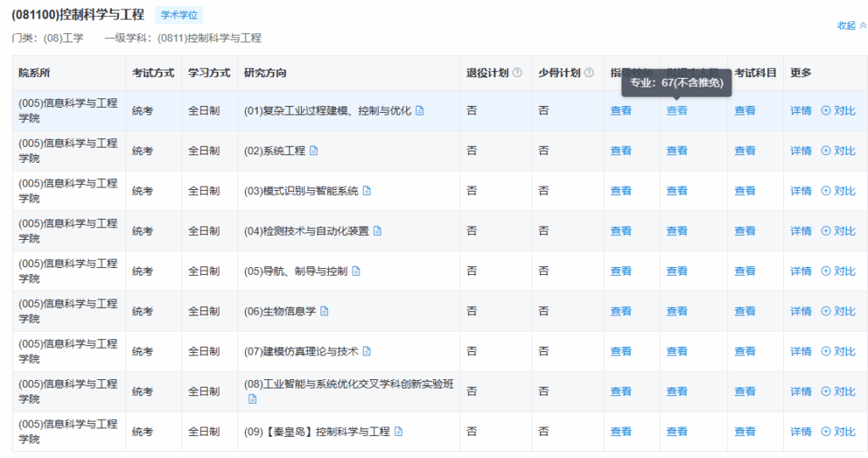Click help icon next to 少得计划 header
Screen dimensions: 868x458
pyautogui.click(x=588, y=73)
